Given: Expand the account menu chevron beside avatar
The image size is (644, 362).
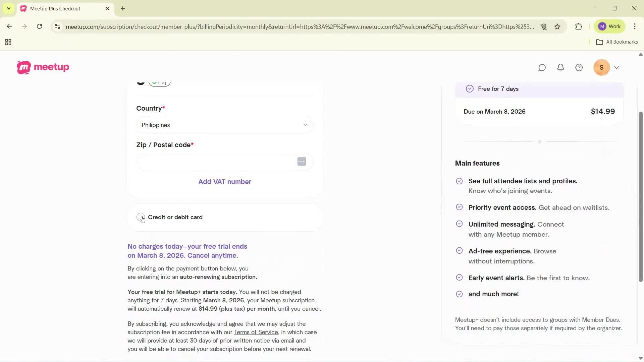Looking at the screenshot, I should pyautogui.click(x=617, y=67).
